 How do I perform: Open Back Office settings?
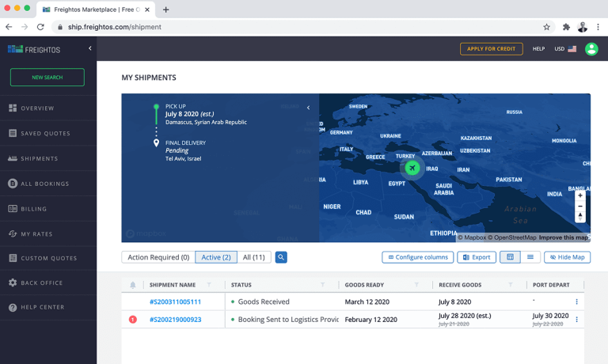[41, 282]
